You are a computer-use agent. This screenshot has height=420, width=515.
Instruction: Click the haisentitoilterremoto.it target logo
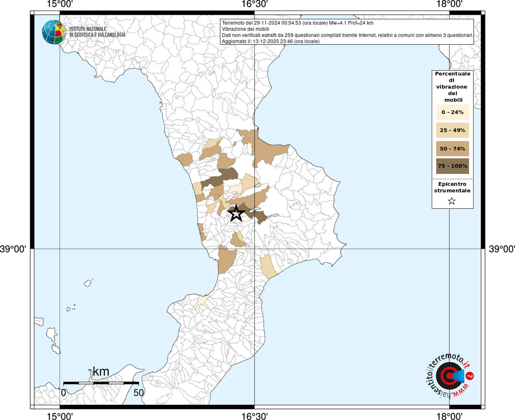tap(450, 376)
